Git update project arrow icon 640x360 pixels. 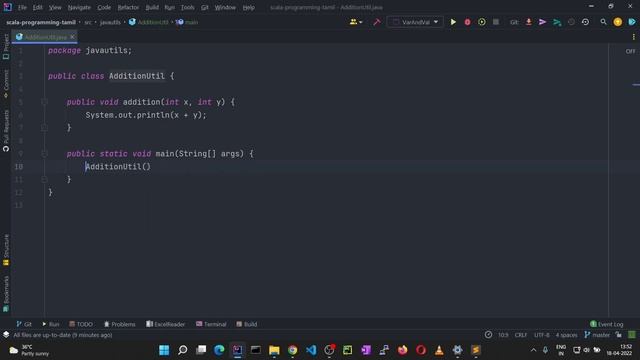pyautogui.click(x=529, y=22)
